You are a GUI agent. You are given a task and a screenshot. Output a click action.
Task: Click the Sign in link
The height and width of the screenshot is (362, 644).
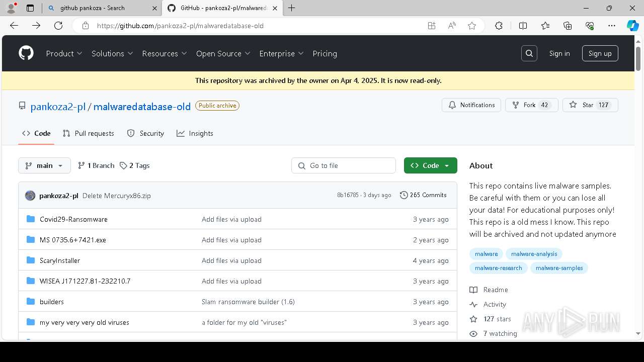click(x=559, y=53)
